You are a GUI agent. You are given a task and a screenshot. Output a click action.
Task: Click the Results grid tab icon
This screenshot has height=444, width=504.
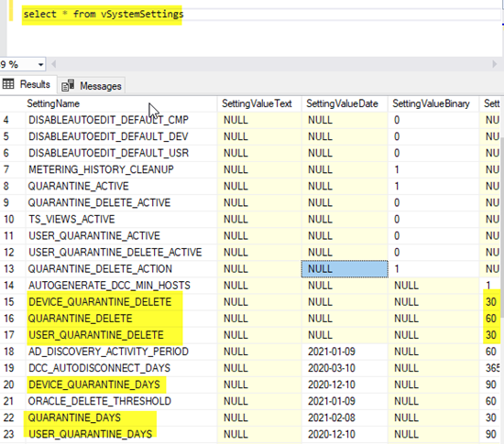[8, 84]
